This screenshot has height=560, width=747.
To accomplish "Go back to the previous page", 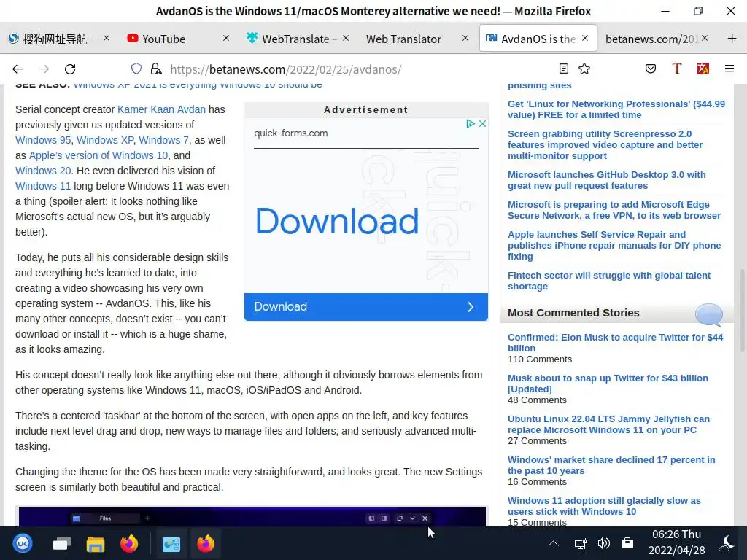I will 18,69.
